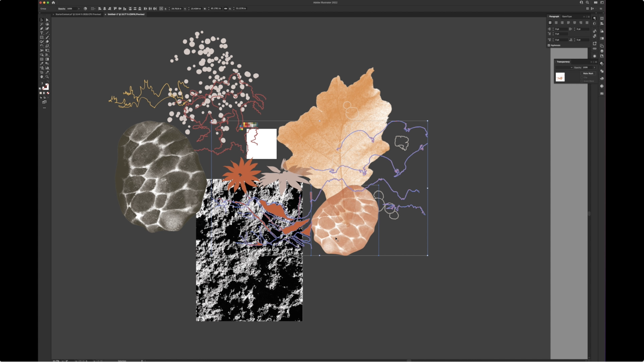Select the Hand tool

pyautogui.click(x=42, y=77)
